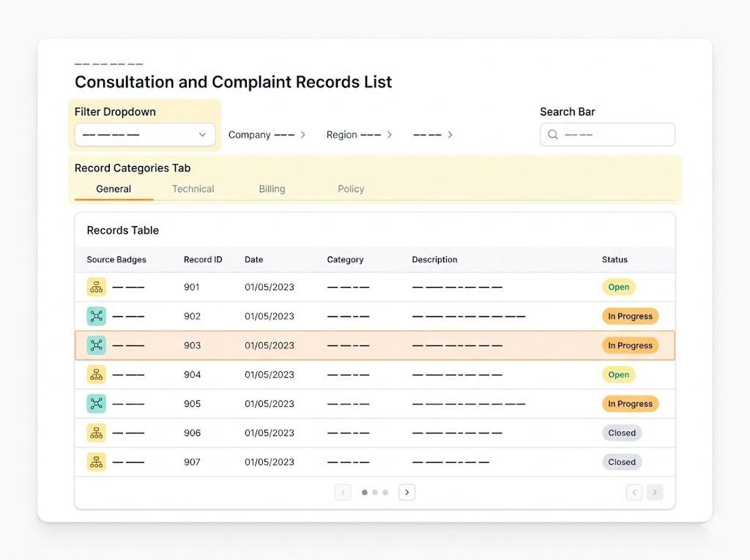Expand the Region filter chevron

pyautogui.click(x=390, y=135)
